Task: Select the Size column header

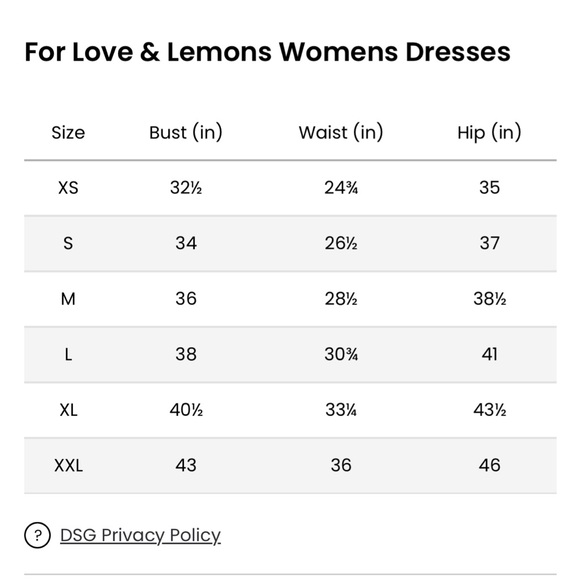Action: (x=68, y=132)
